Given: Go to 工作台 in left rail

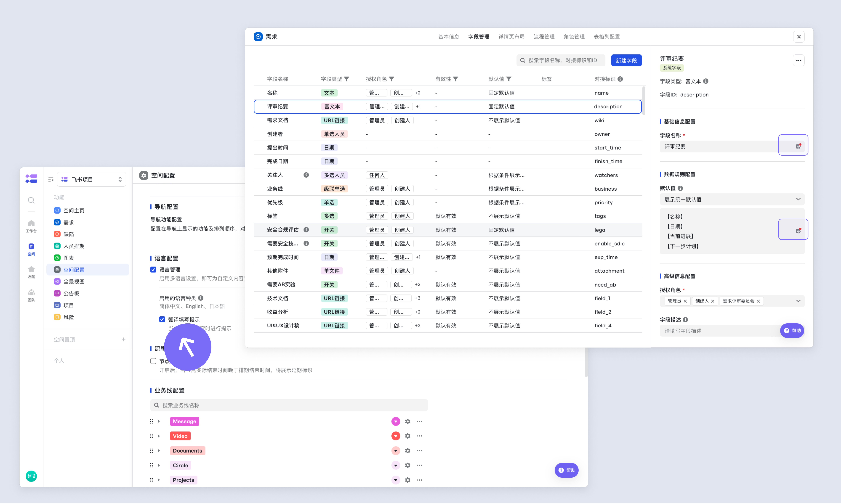Looking at the screenshot, I should 31,226.
